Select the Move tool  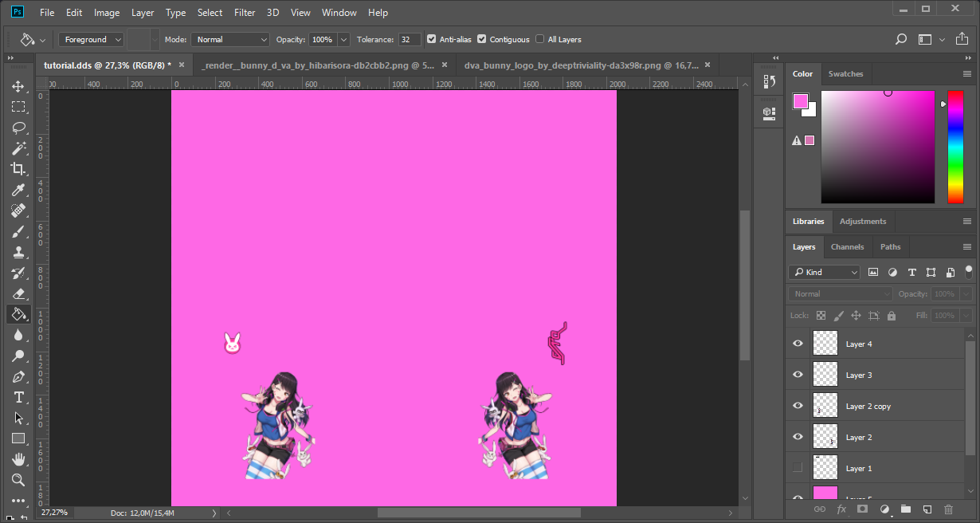click(x=18, y=86)
